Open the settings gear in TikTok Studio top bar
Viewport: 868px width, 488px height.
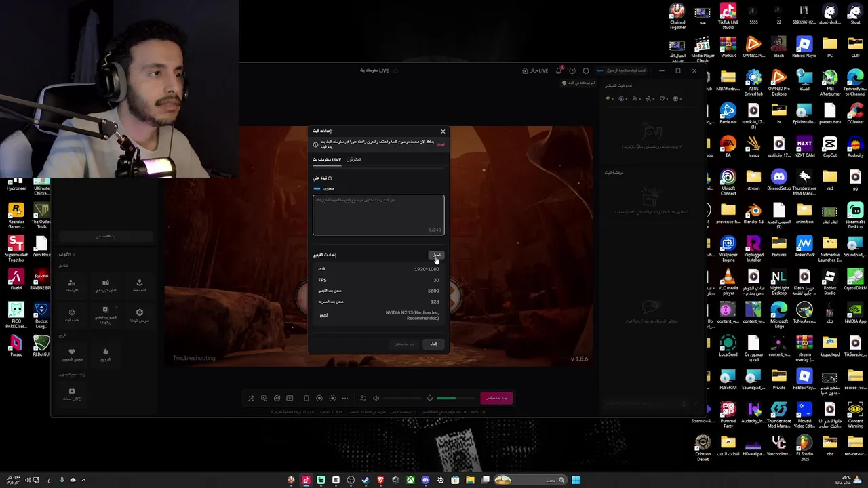pyautogui.click(x=586, y=70)
